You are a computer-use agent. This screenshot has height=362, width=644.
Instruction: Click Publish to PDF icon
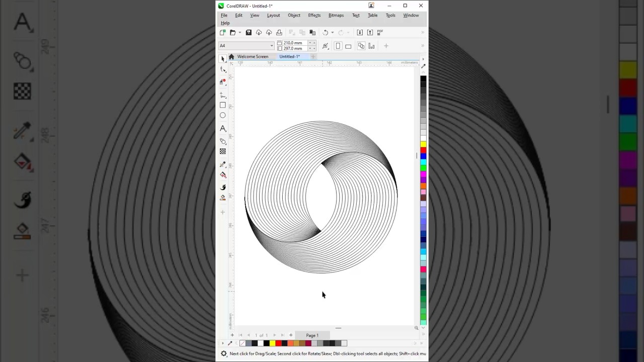pos(380,33)
